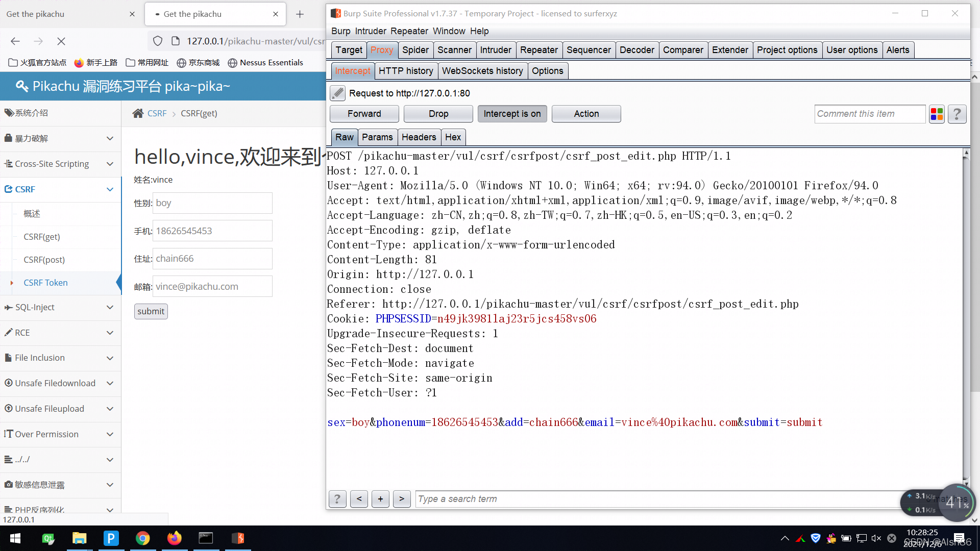Click the 手机 phone number field
Screen dimensions: 980x551
212,231
